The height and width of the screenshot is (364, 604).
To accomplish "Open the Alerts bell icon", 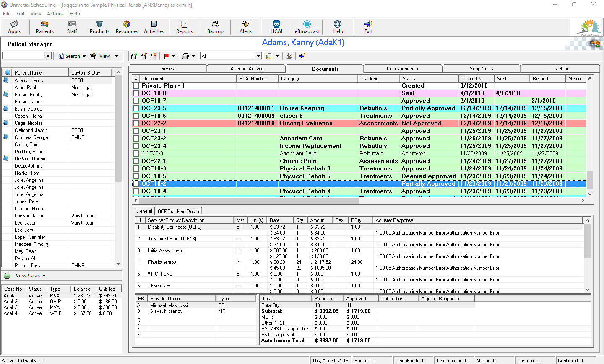I will coord(245,27).
